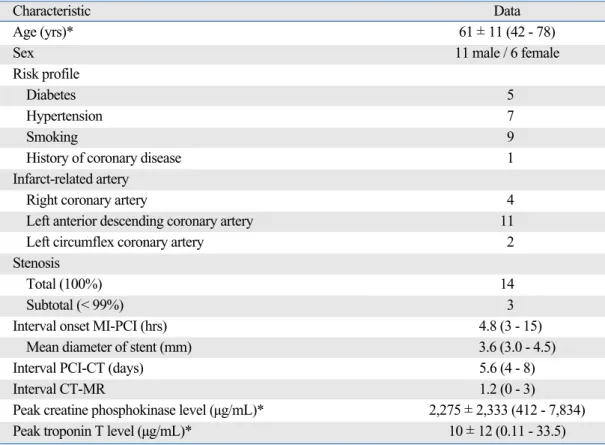605x445 pixels.
Task: Click the 'Right coronary artery' label
Action: click(86, 200)
